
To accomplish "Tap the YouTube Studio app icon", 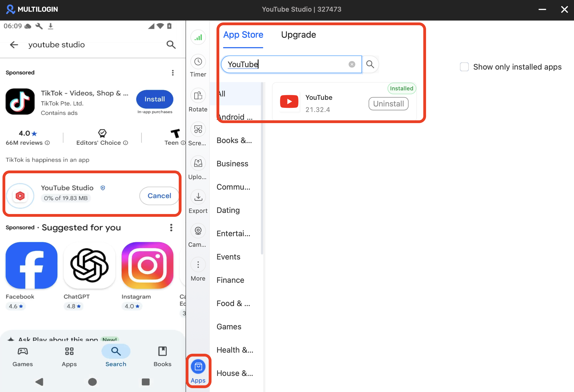I will point(20,196).
